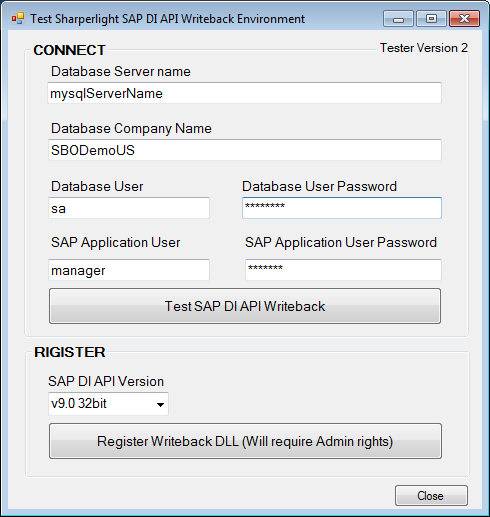Click the Database User field containing sa
This screenshot has width=490, height=517.
click(x=129, y=208)
